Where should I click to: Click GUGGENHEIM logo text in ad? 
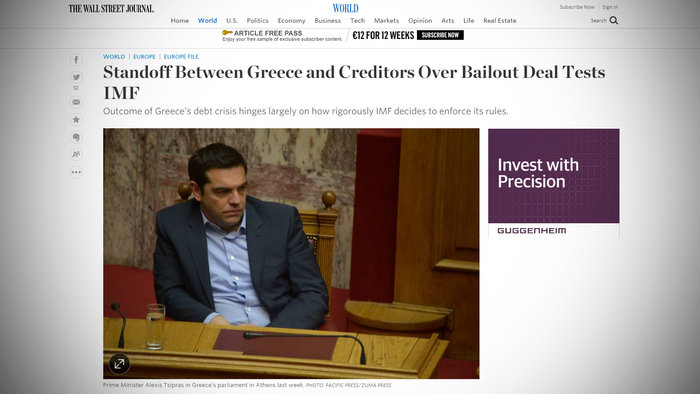[x=531, y=231]
